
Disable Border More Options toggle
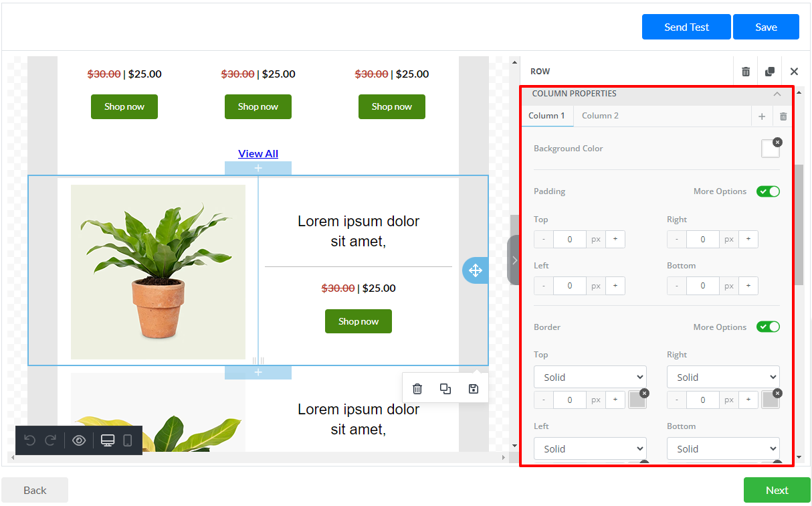[x=768, y=327]
